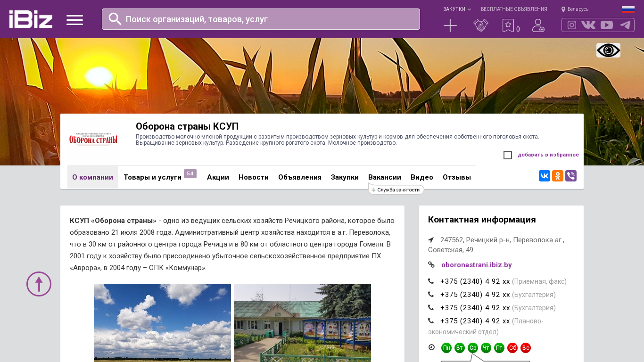Viewport: 644px width, 362px height.
Task: Click the Вс weekend circle
Action: click(526, 348)
